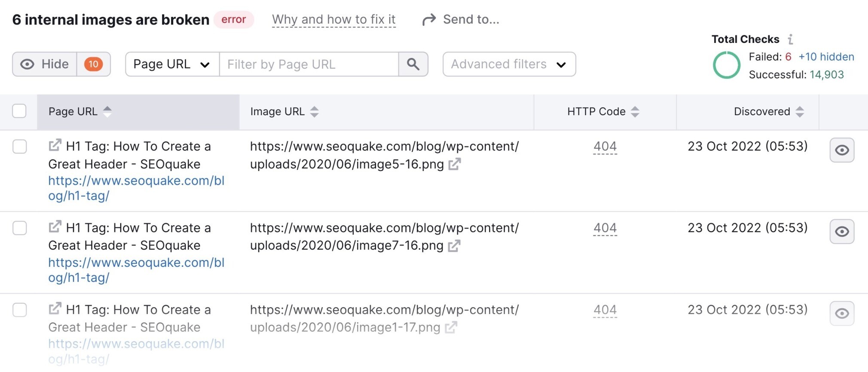Open external link icon for image7-16.png
This screenshot has width=868, height=372.
[454, 246]
